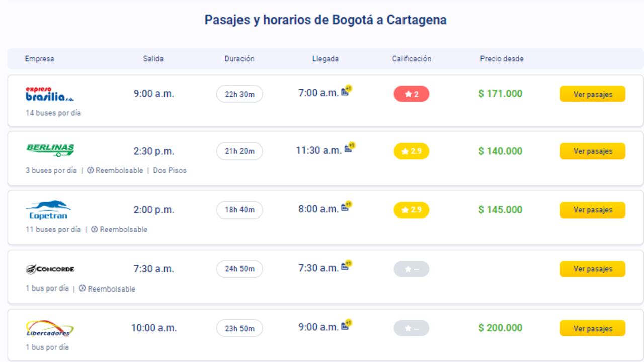The image size is (644, 362).
Task: Click Ver pasajes on the Libertadores row
Action: tap(592, 328)
